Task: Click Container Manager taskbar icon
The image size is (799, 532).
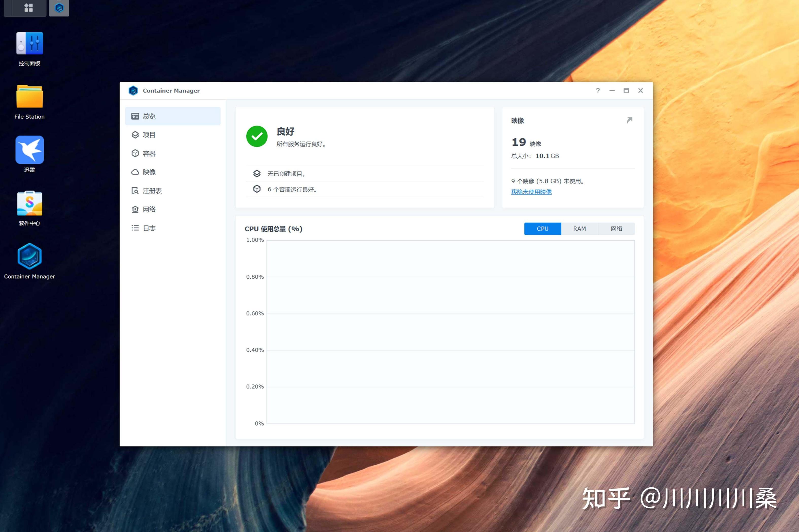Action: pos(59,7)
